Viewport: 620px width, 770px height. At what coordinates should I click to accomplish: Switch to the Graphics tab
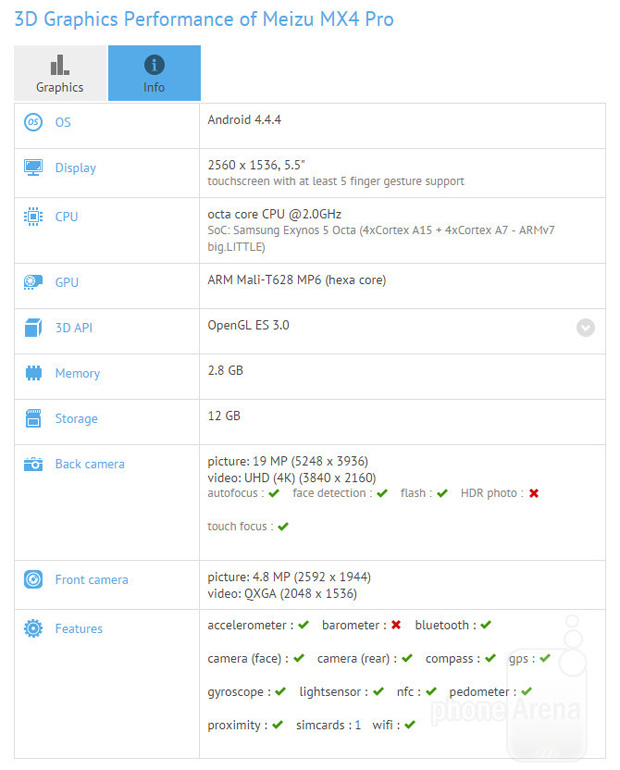click(x=59, y=74)
